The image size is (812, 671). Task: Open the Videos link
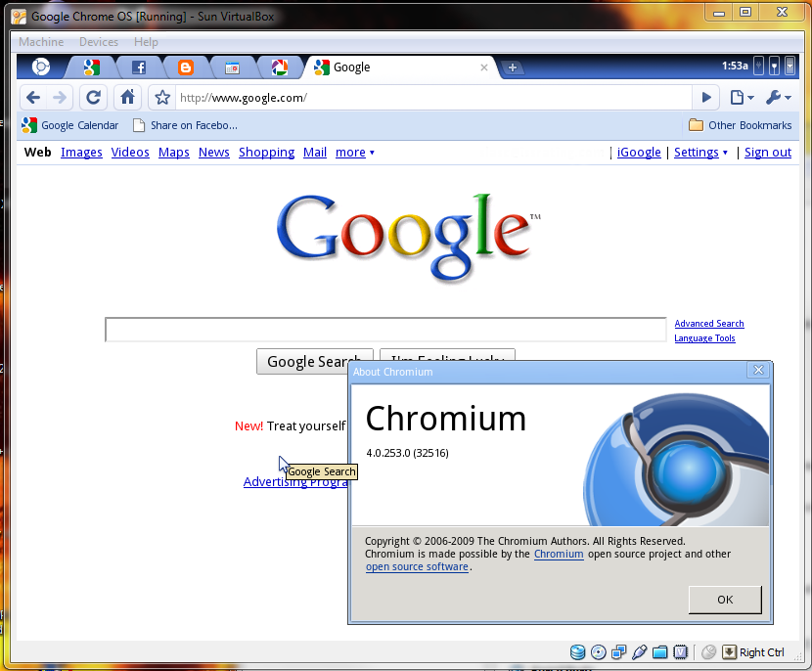(130, 153)
